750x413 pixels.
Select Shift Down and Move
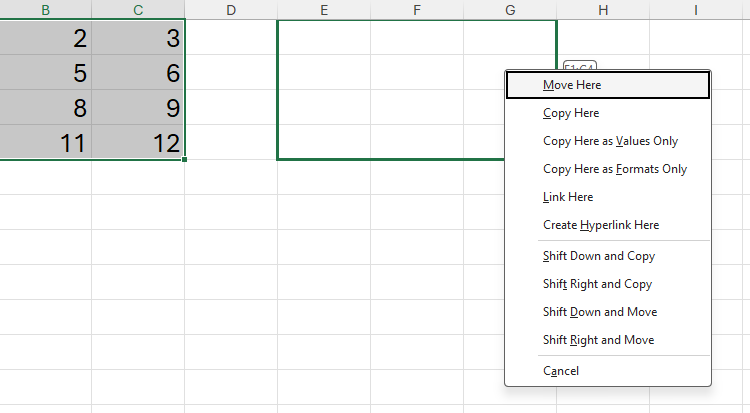pyautogui.click(x=600, y=312)
